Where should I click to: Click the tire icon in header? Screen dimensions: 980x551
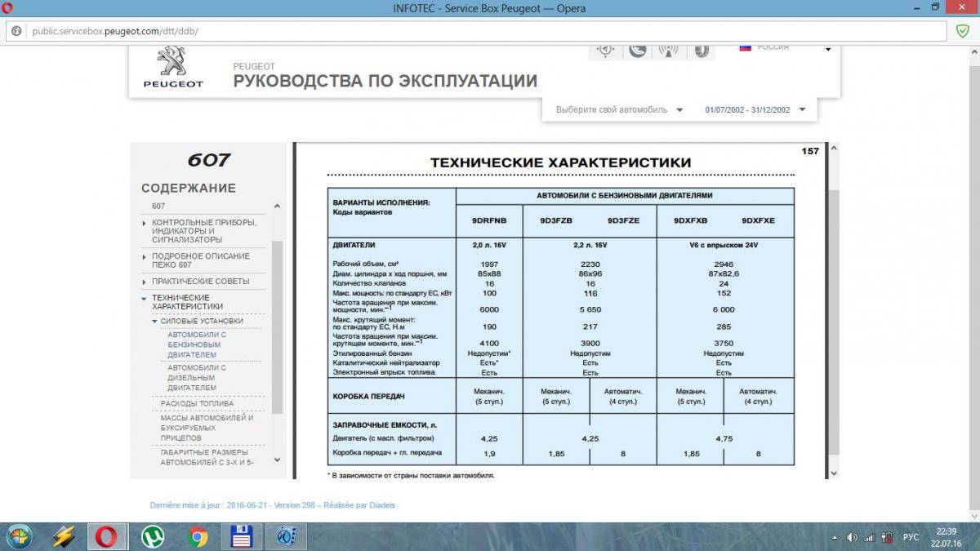coord(700,50)
